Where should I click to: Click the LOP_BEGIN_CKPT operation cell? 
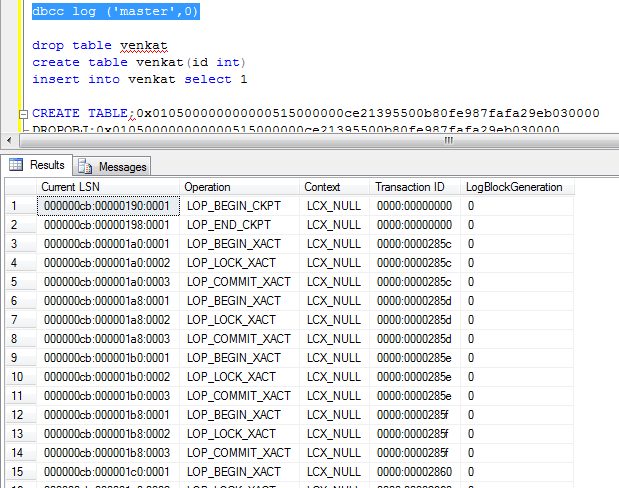[x=240, y=206]
